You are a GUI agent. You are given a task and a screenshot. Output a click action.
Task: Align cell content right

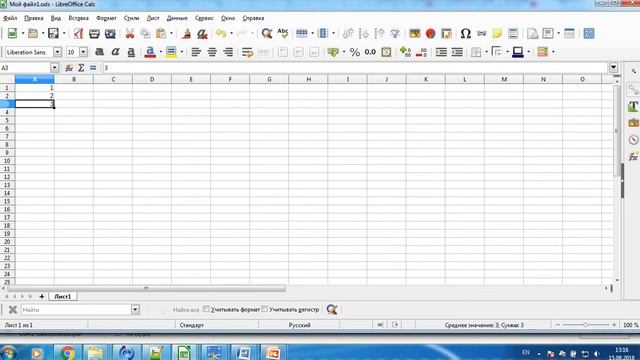coord(228,52)
